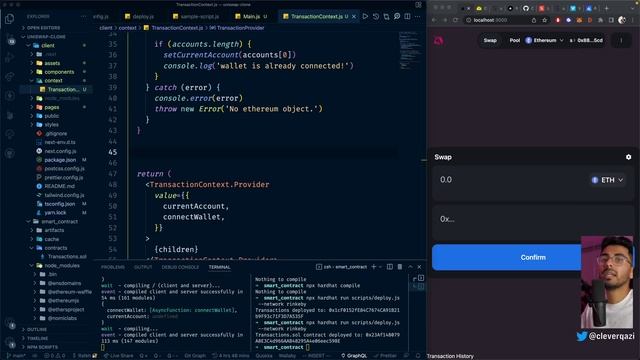Click the Explorer panel ellipsis menu

(83, 16)
